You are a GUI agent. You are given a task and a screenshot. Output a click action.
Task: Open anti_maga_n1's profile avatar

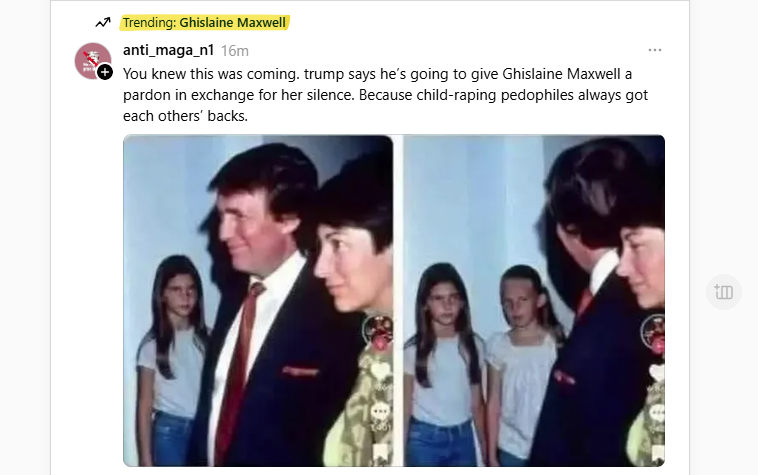click(92, 60)
